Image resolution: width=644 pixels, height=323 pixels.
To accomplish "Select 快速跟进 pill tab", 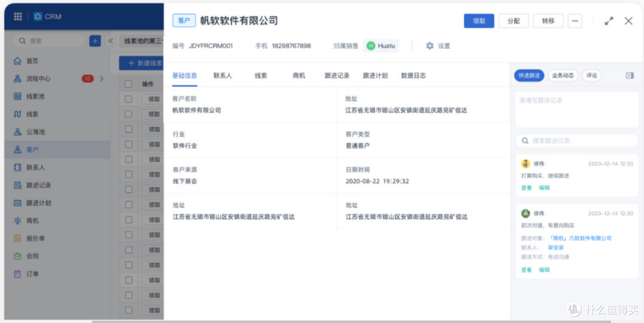I will click(529, 76).
